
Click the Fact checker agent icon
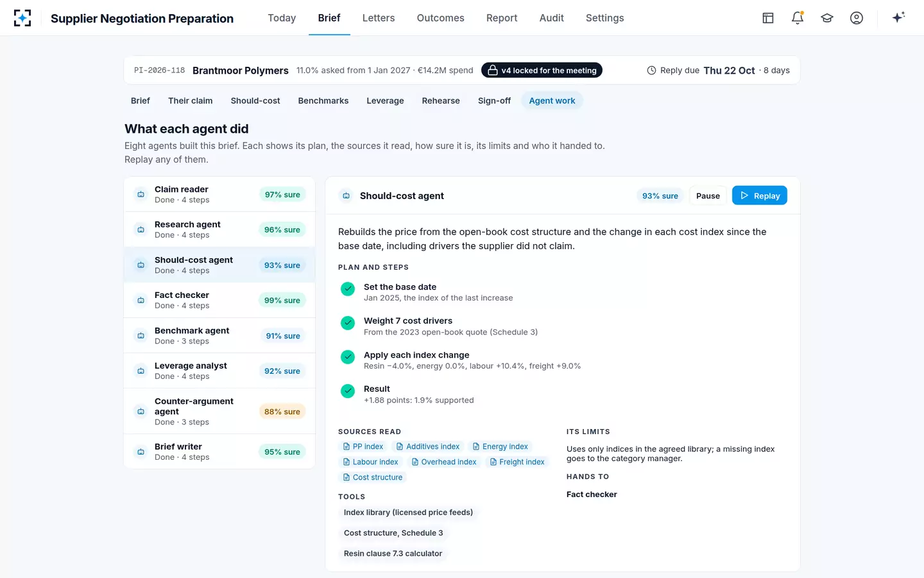click(x=141, y=301)
